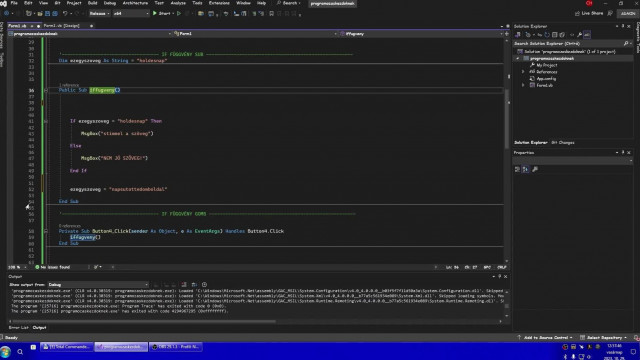Open the Extensions menu

click(x=219, y=3)
